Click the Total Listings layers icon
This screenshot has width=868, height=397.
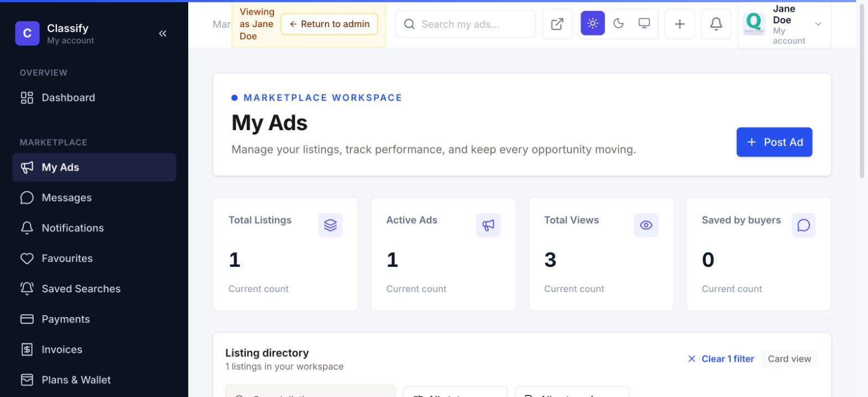[x=330, y=225]
